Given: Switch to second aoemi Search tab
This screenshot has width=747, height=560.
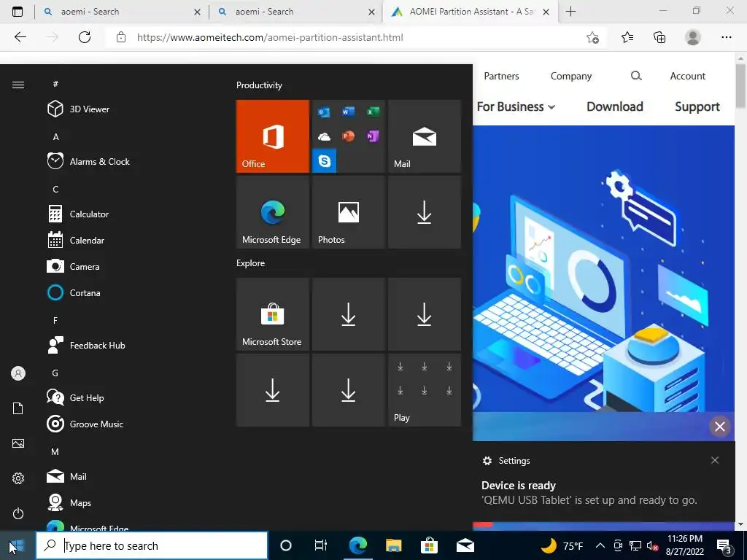Looking at the screenshot, I should (296, 12).
